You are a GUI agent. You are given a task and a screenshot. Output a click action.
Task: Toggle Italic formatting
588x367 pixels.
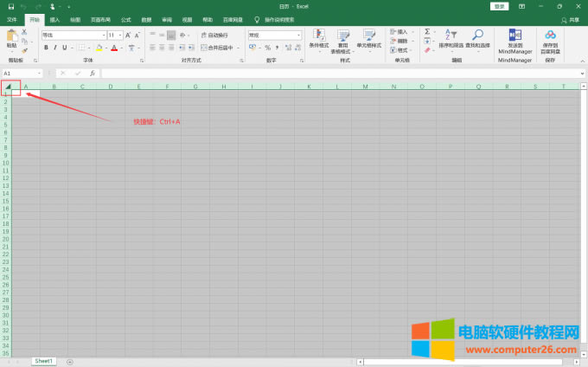pos(55,48)
